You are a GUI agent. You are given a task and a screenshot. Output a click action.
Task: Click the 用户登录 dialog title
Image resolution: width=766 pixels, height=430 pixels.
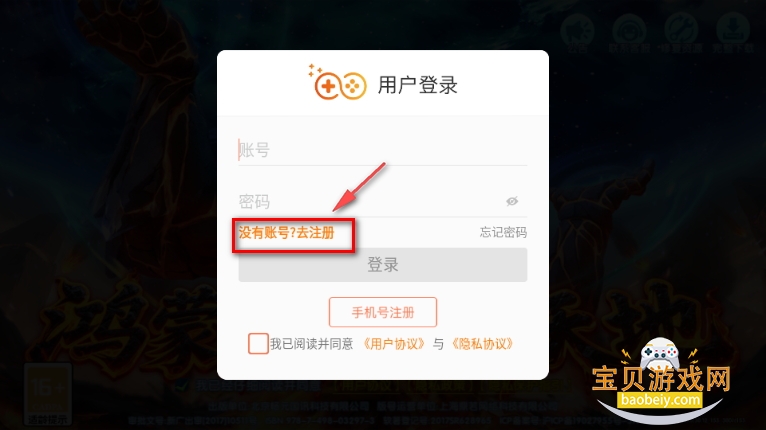(x=418, y=85)
